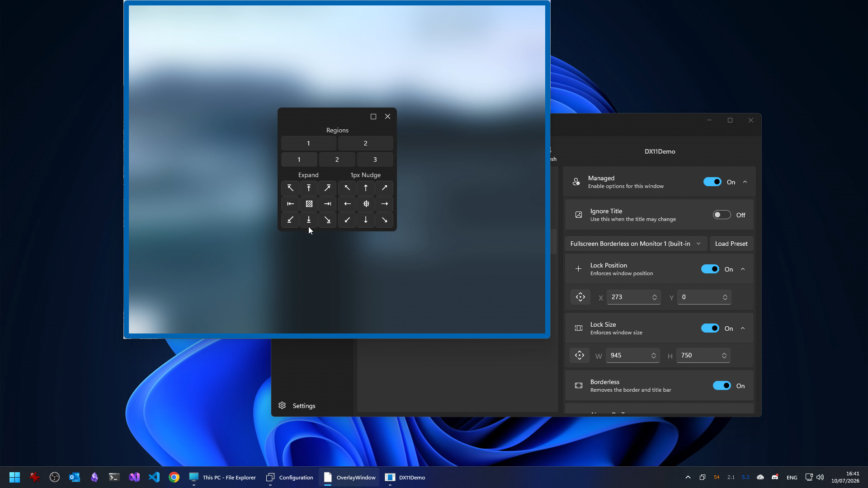Nudge the region diagonally down-left
Viewport: 868px width, 488px height.
347,220
